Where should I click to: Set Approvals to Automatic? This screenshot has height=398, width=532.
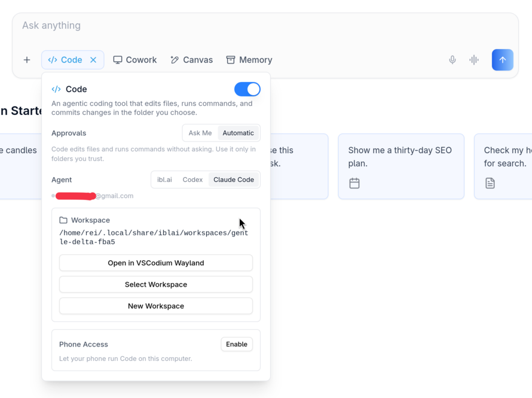click(238, 133)
